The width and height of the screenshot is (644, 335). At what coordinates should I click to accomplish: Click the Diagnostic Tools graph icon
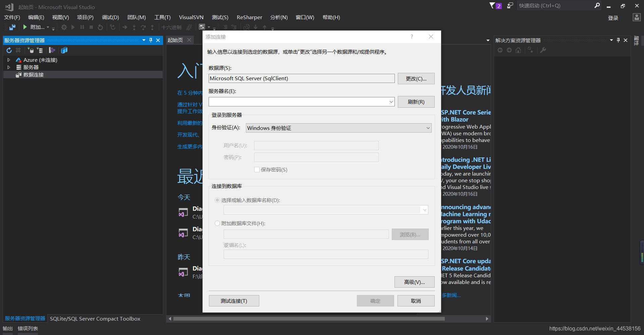[202, 27]
